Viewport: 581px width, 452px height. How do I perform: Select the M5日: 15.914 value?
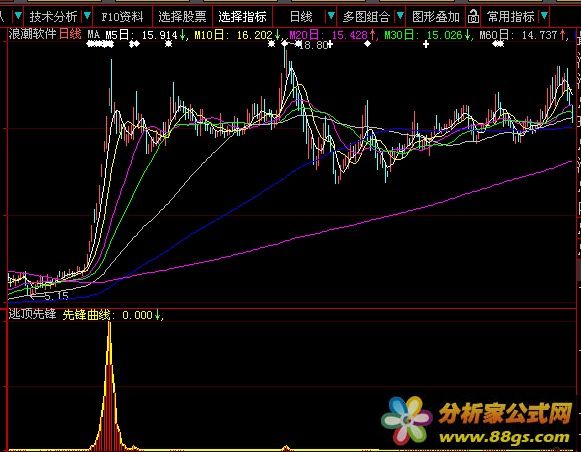(146, 35)
